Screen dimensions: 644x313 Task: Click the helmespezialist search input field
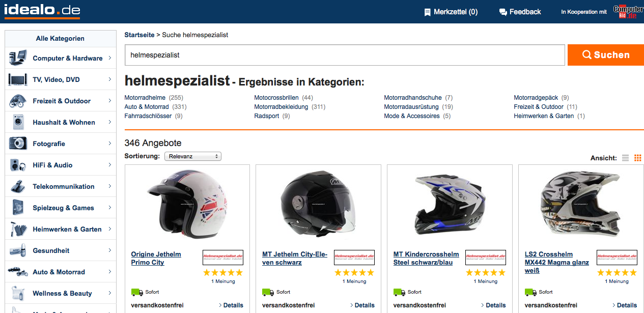(x=345, y=55)
